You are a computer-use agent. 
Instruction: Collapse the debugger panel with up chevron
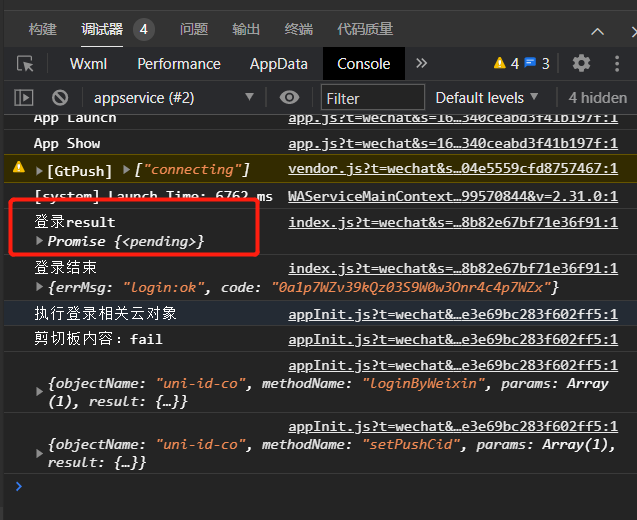598,30
